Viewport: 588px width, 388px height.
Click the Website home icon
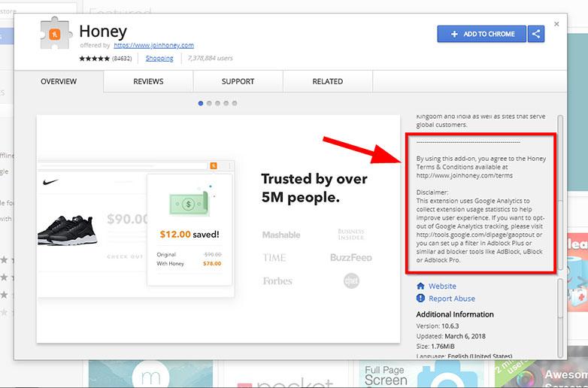coord(420,286)
